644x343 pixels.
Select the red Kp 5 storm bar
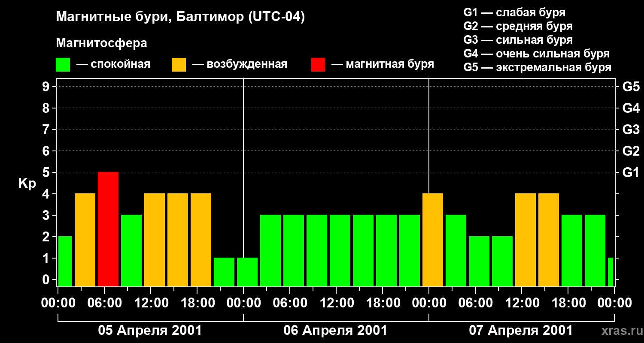[108, 229]
